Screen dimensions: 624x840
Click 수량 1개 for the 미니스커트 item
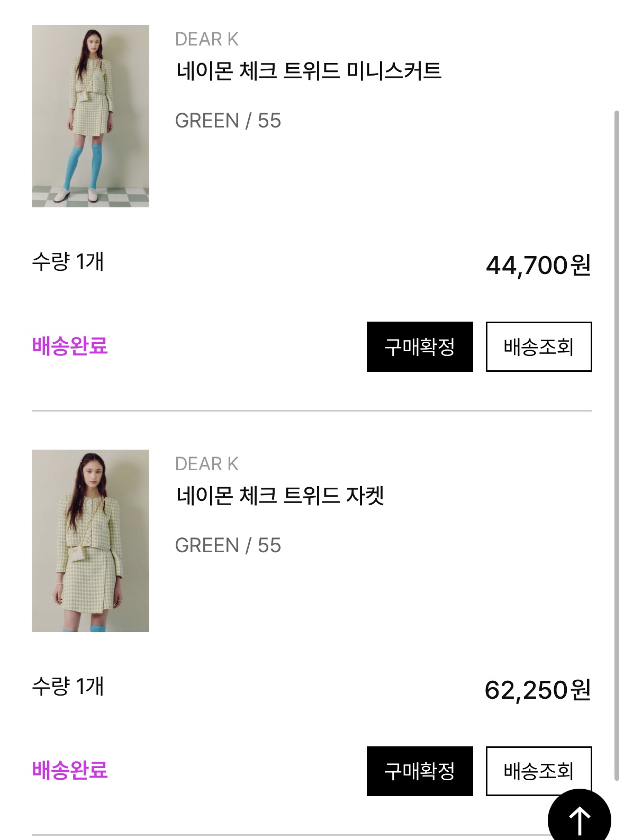point(68,261)
